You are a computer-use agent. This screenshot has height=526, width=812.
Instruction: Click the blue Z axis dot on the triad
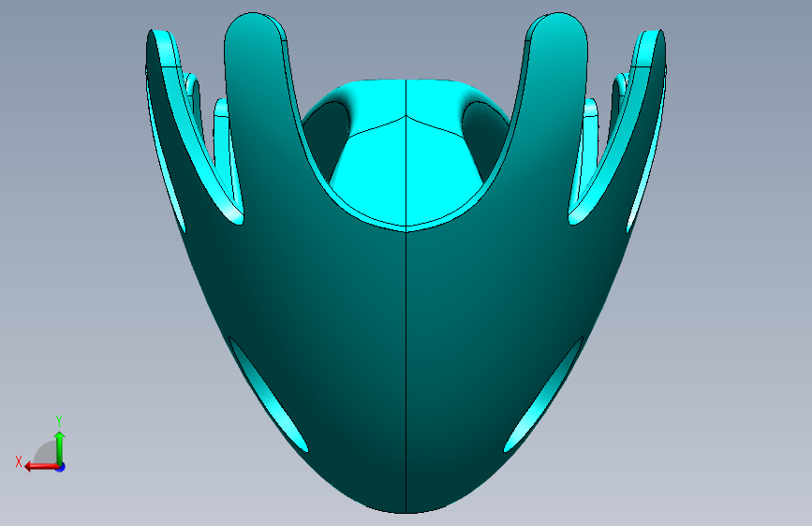pos(61,467)
